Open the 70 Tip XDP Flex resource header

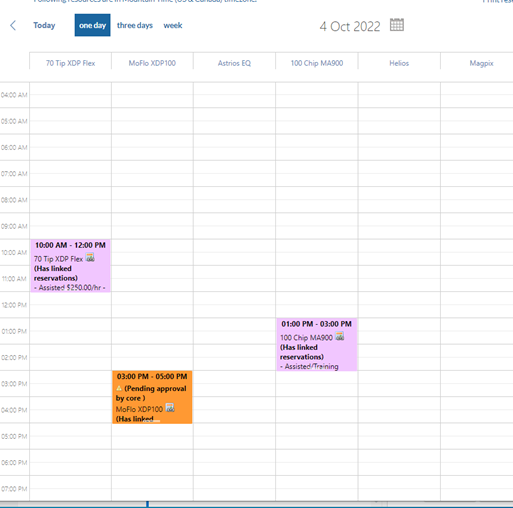pyautogui.click(x=70, y=63)
